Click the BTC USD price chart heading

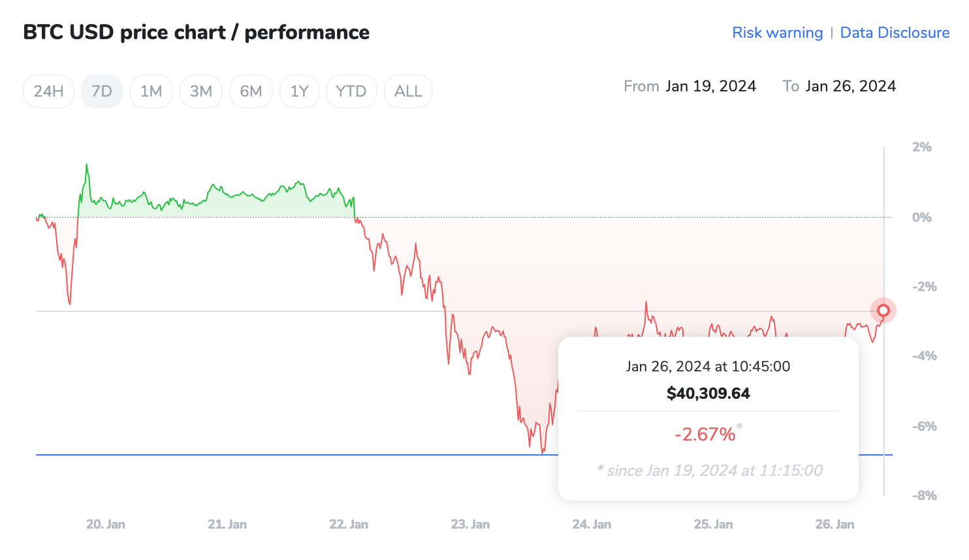coord(196,32)
